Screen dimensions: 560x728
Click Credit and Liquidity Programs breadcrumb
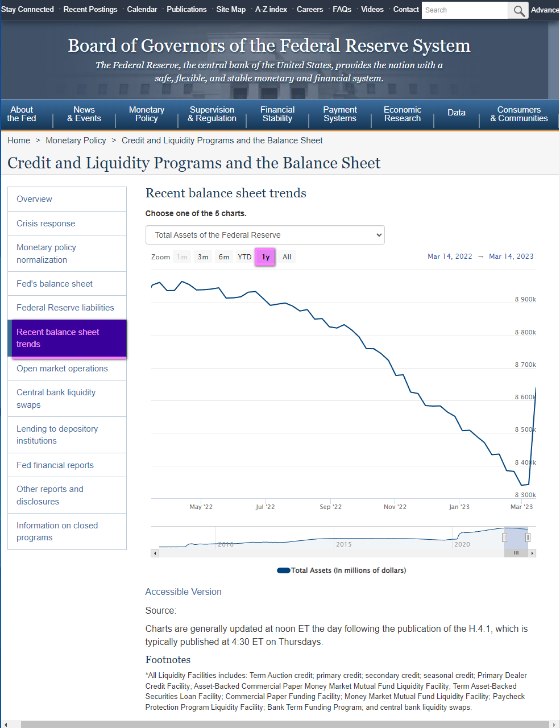(222, 140)
